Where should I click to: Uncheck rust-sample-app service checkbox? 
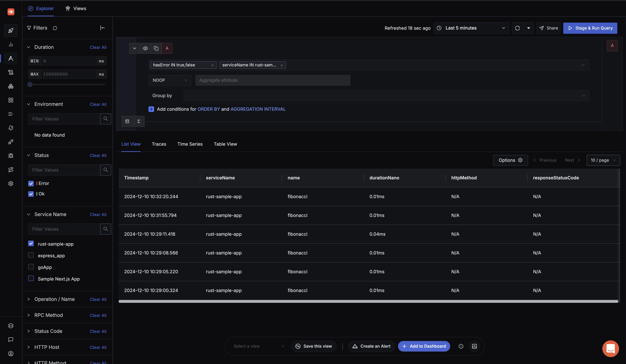click(x=31, y=244)
